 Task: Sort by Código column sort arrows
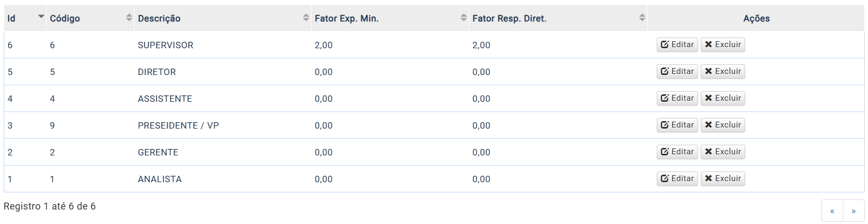129,18
